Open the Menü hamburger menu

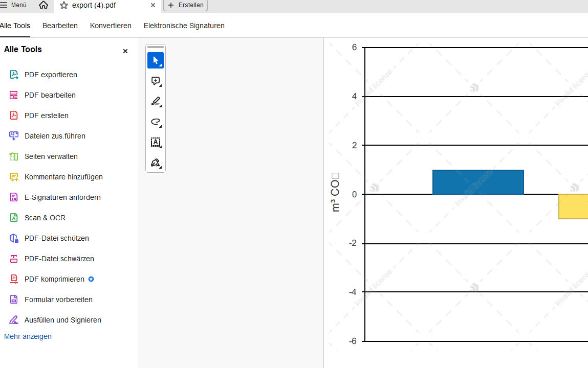coord(14,5)
